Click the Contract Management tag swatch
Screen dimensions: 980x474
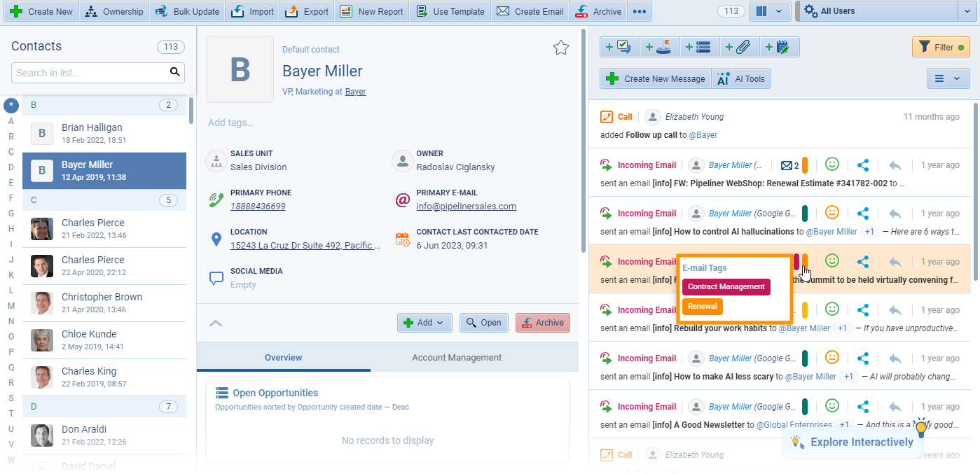pyautogui.click(x=726, y=286)
